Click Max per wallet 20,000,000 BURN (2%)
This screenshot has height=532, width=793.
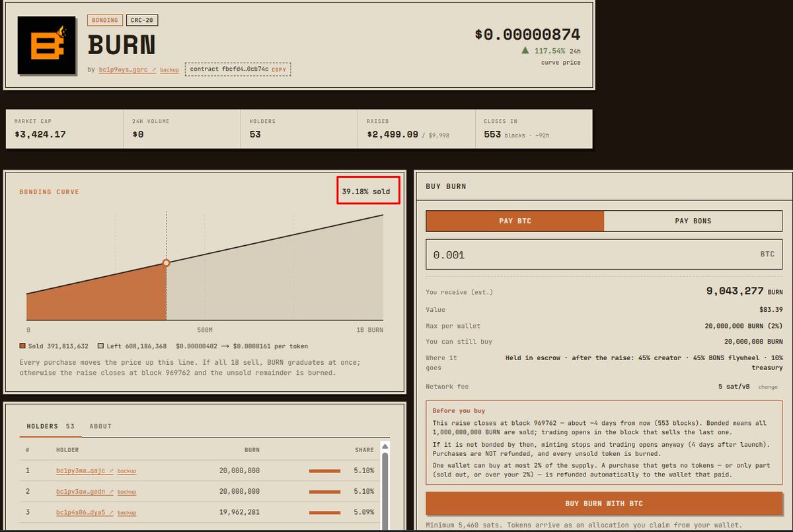click(744, 326)
